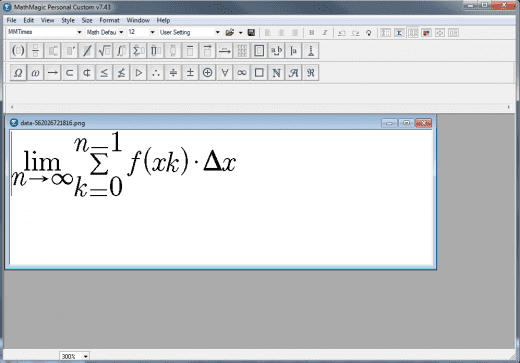This screenshot has width=520, height=363.
Task: Toggle bold formatting
Action: (312, 32)
